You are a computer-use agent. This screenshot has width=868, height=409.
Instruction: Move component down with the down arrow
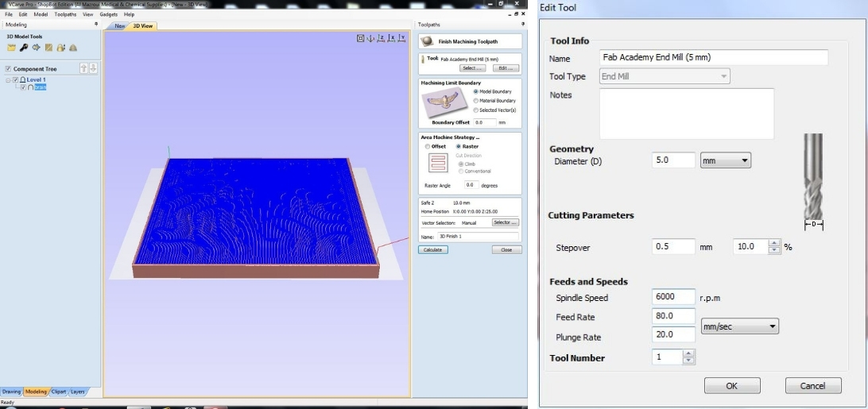(x=93, y=69)
